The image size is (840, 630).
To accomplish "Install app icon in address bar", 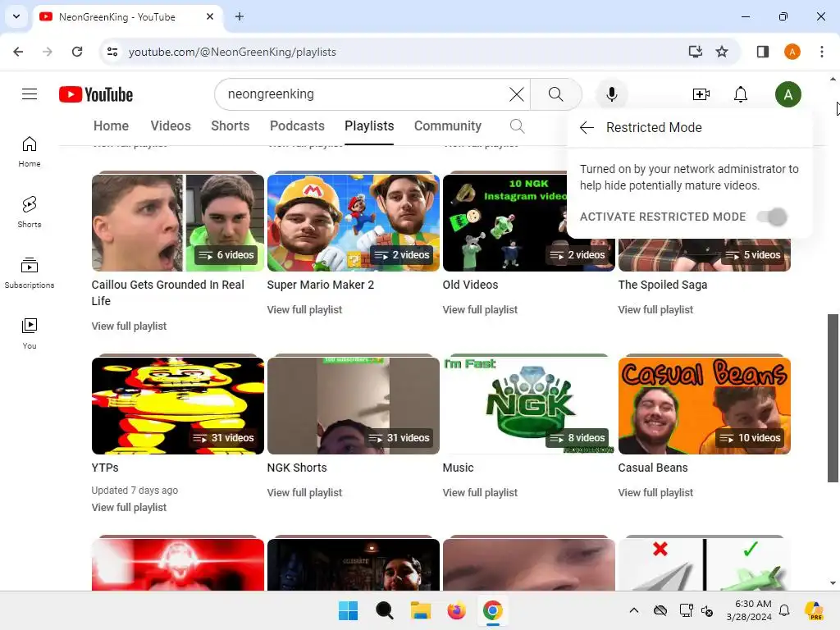I will [x=695, y=52].
